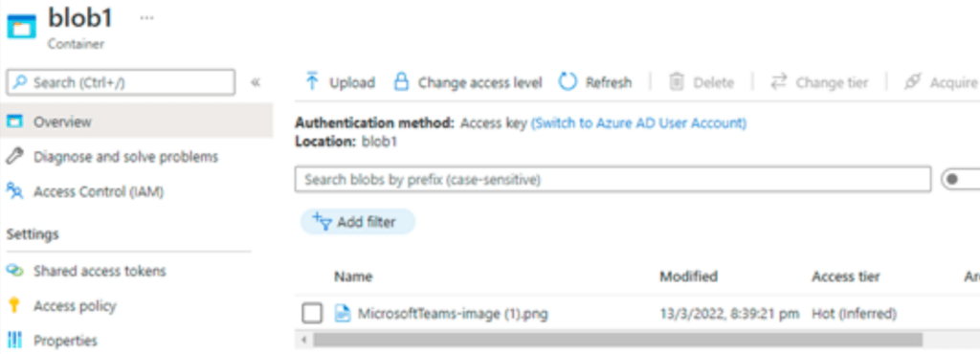Click the Delete trash icon
Screen dimensions: 980x354
[677, 81]
